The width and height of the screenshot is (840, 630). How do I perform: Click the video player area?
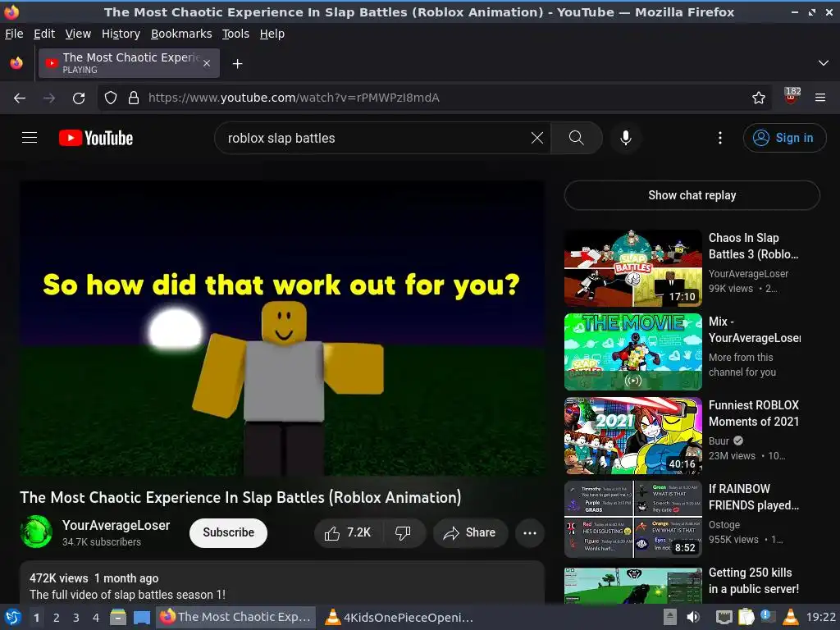pyautogui.click(x=282, y=328)
